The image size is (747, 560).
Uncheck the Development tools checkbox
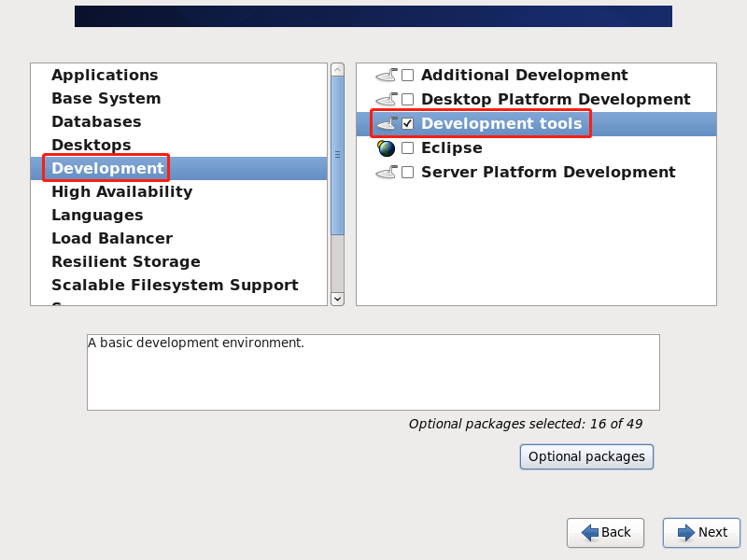pyautogui.click(x=407, y=124)
